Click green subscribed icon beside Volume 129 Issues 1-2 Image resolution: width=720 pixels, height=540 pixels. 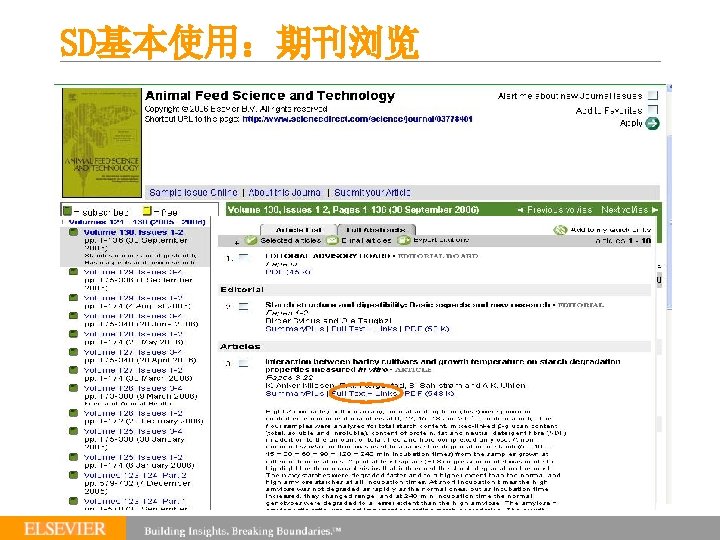tap(73, 298)
